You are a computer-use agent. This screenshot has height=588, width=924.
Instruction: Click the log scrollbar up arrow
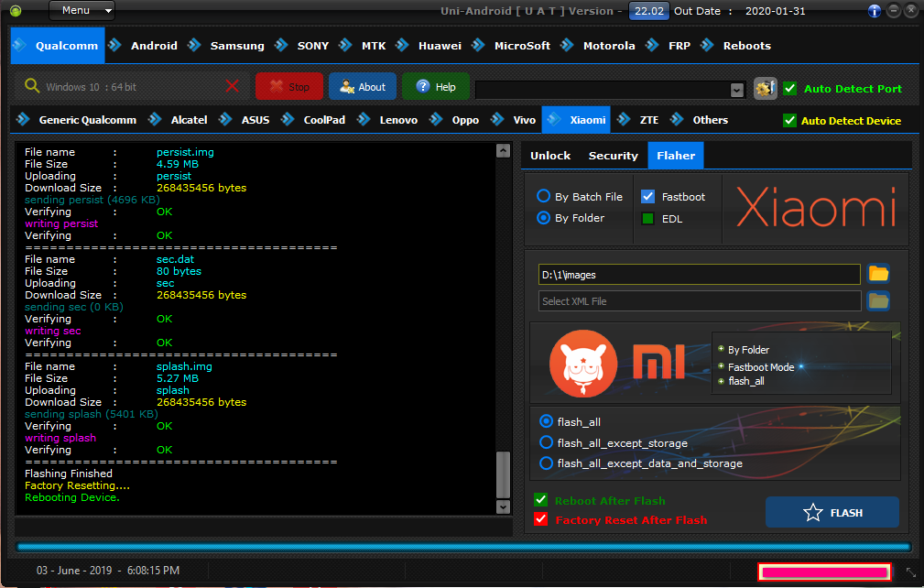click(504, 151)
